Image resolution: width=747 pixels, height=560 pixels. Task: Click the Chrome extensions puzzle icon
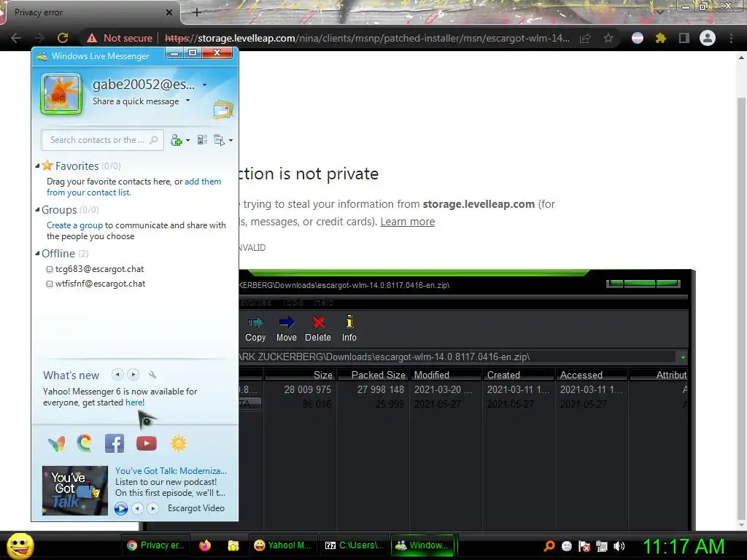point(661,38)
